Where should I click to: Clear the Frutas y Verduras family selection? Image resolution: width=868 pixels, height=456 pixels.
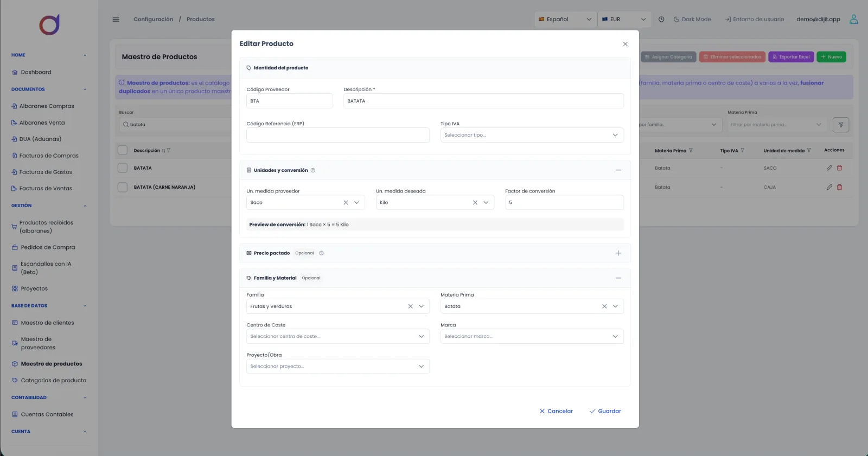[411, 306]
